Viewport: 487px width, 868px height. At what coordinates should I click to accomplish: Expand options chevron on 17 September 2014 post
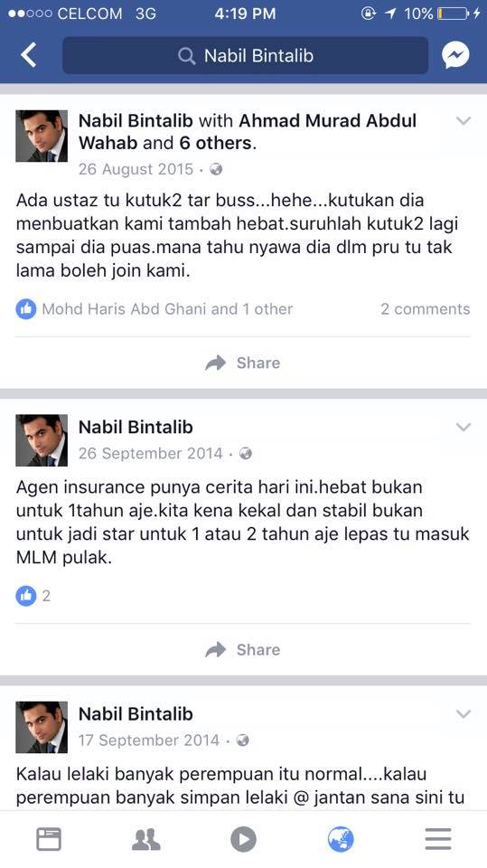(464, 714)
